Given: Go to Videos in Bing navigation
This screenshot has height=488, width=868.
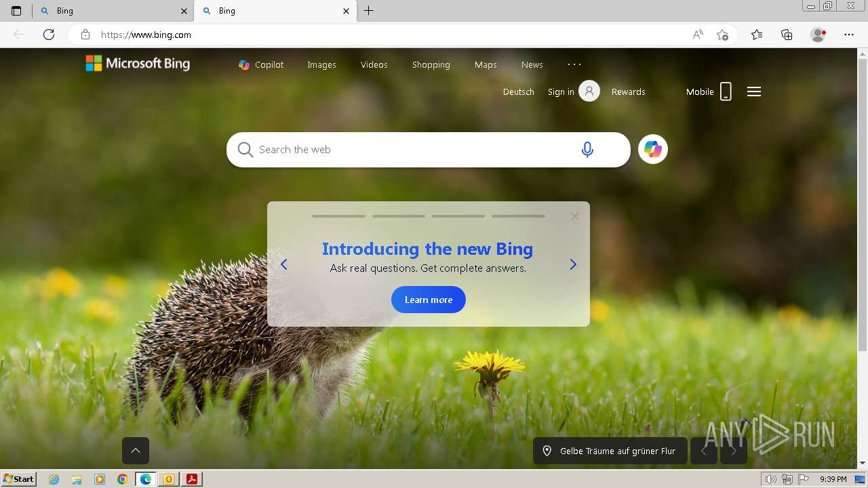Looking at the screenshot, I should [x=374, y=64].
